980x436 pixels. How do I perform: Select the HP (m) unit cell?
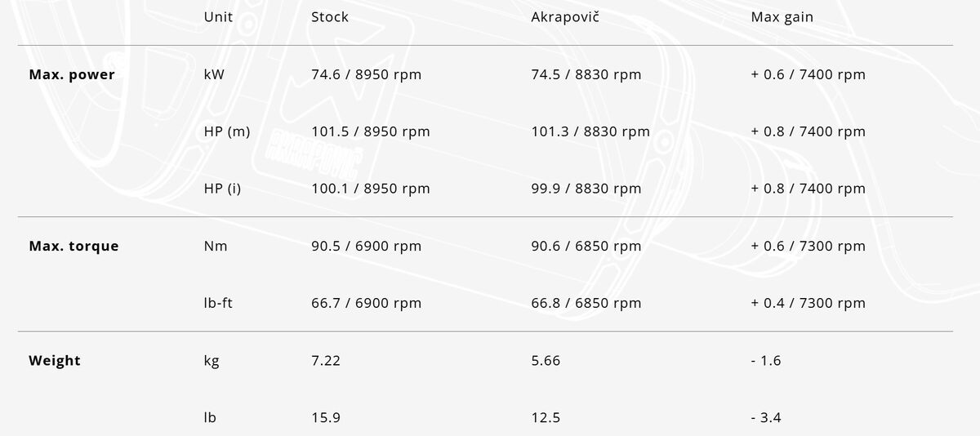(x=227, y=132)
